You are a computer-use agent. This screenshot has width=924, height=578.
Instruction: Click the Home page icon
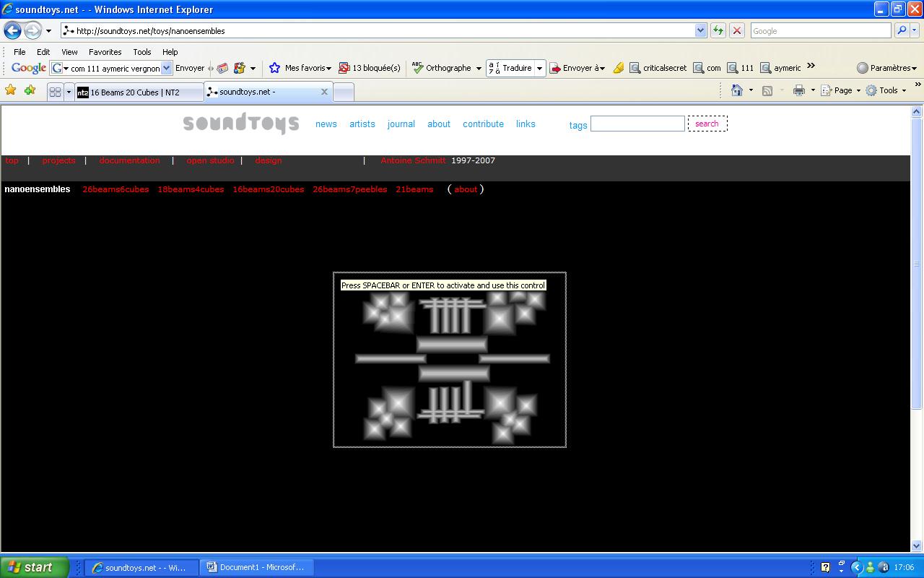737,90
